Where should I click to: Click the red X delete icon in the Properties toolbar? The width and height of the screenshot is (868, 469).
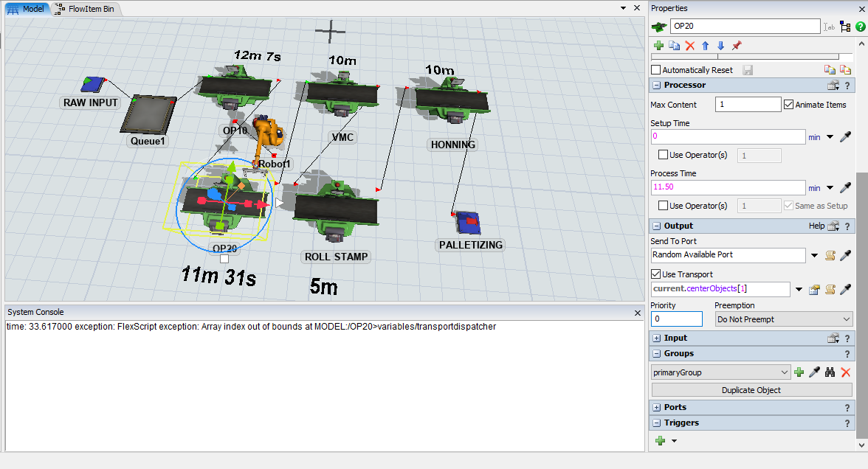pos(690,46)
